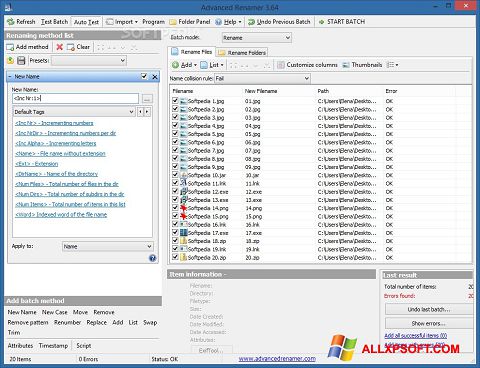The height and width of the screenshot is (368, 480).
Task: Add the Replace batch method
Action: [97, 323]
